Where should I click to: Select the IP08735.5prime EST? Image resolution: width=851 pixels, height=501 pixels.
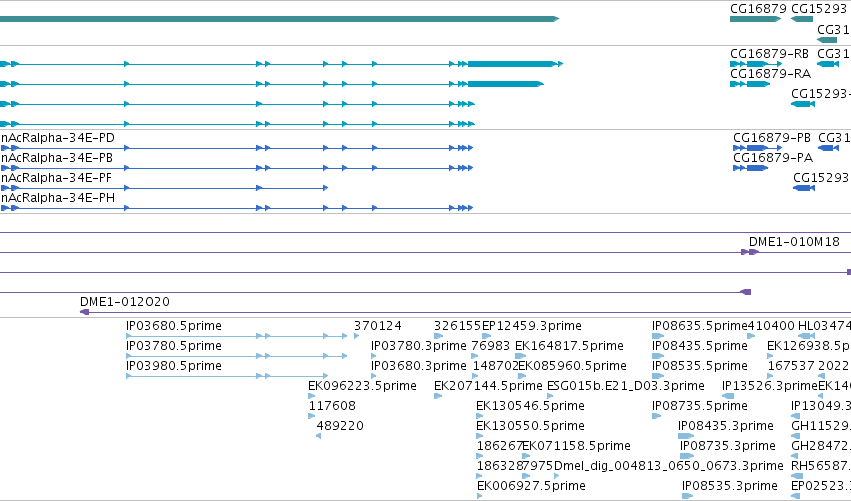(x=657, y=416)
